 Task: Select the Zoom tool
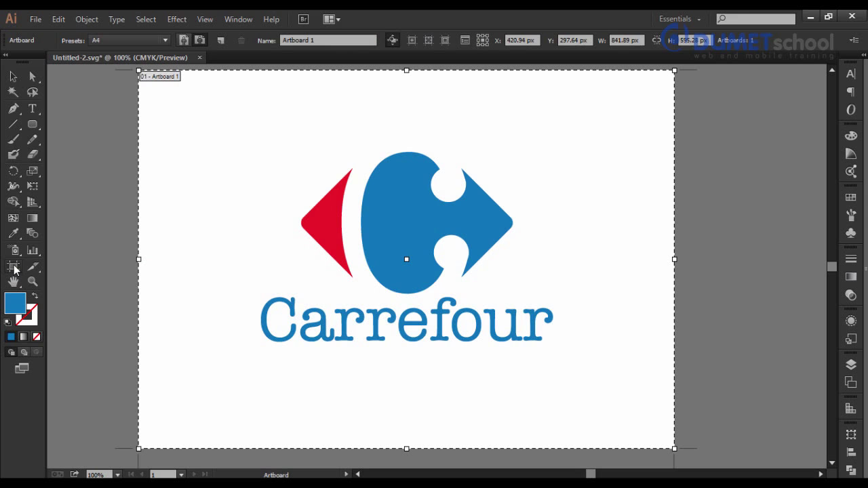pos(32,281)
